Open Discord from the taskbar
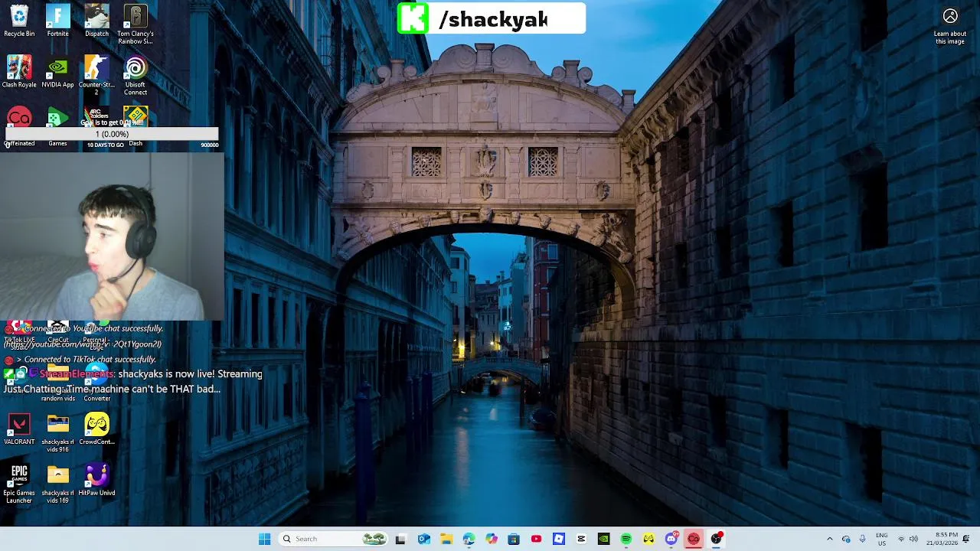 (x=671, y=539)
